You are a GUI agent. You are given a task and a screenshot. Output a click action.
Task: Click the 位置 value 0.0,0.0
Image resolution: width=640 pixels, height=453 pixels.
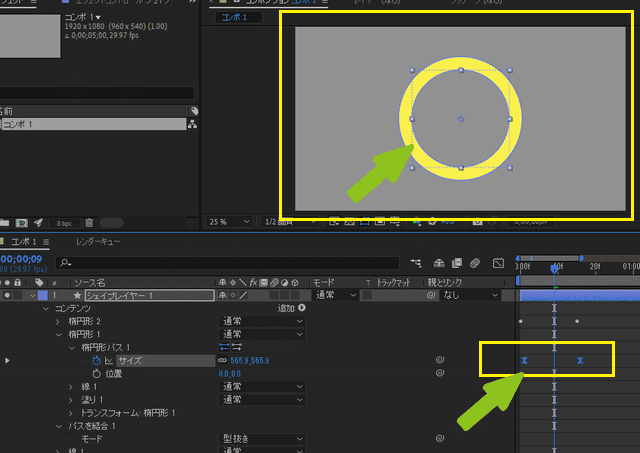tap(229, 374)
